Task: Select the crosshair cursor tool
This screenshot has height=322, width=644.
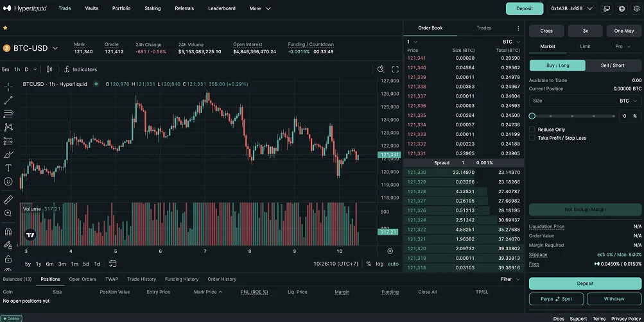Action: click(x=8, y=87)
